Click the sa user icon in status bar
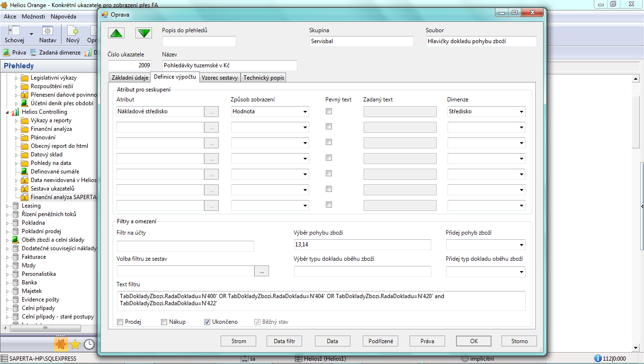644x364 pixels. (x=245, y=359)
